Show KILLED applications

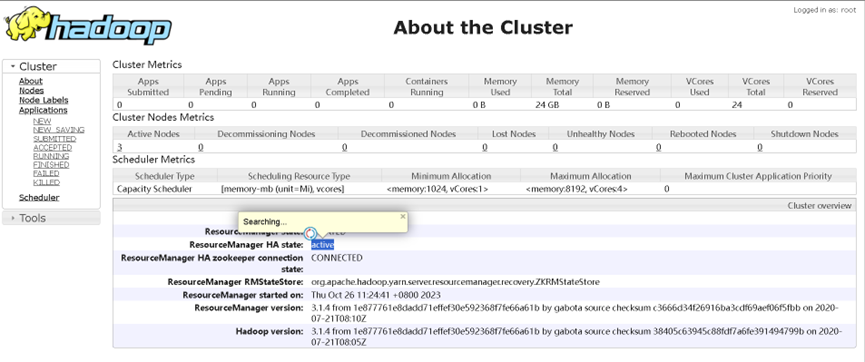click(x=46, y=182)
